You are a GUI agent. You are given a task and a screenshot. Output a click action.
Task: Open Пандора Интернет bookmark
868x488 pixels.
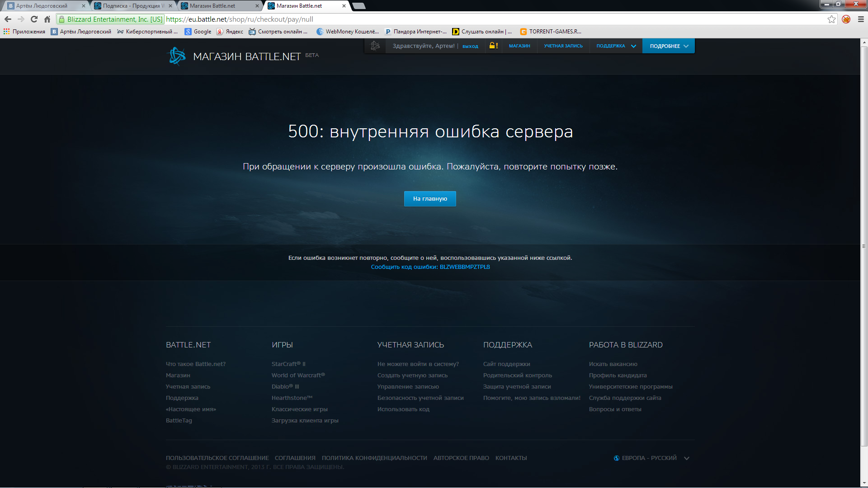415,32
